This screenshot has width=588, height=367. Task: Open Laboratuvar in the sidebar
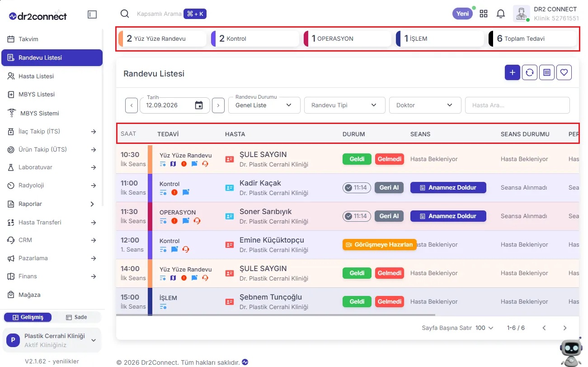pyautogui.click(x=52, y=167)
